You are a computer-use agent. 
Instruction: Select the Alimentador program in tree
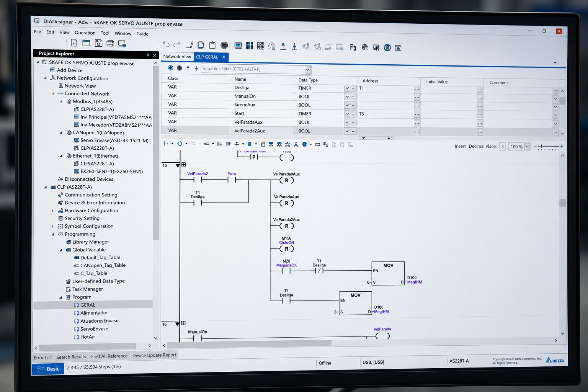pyautogui.click(x=94, y=313)
